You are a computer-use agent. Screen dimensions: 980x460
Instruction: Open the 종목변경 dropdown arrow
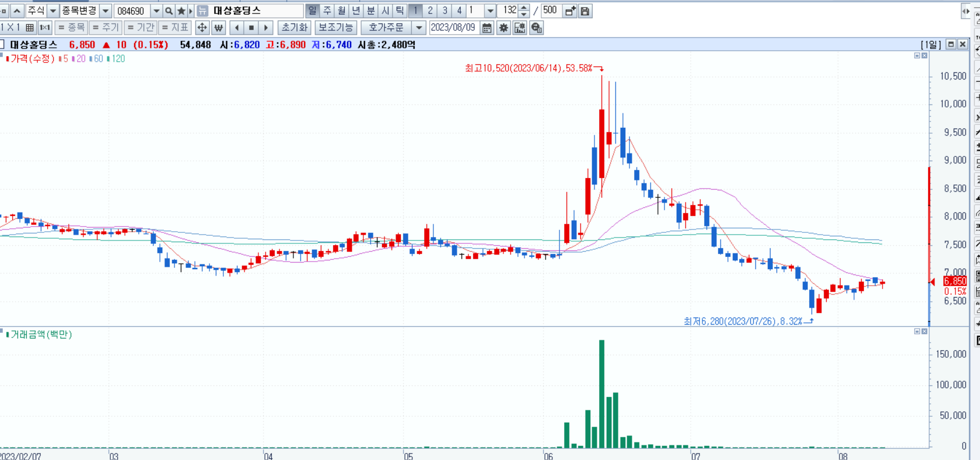106,11
